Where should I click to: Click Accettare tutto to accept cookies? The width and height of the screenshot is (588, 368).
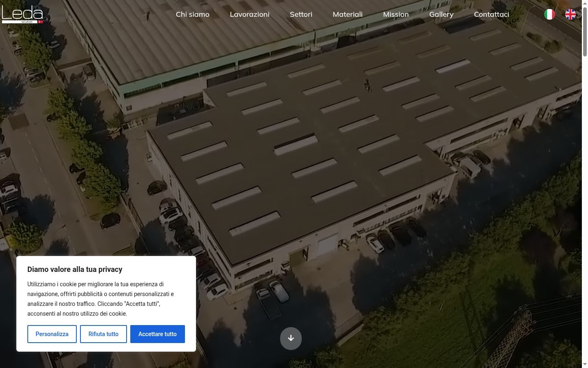[x=158, y=334]
